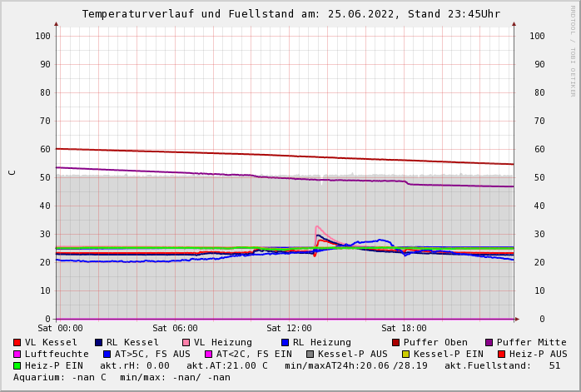Click the VL Heizung pink legend swatch
The width and height of the screenshot is (581, 392).
tap(186, 342)
